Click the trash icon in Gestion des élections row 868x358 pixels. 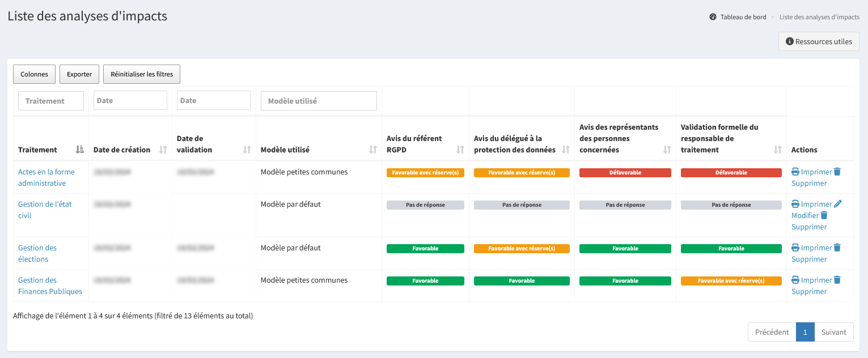(x=837, y=248)
